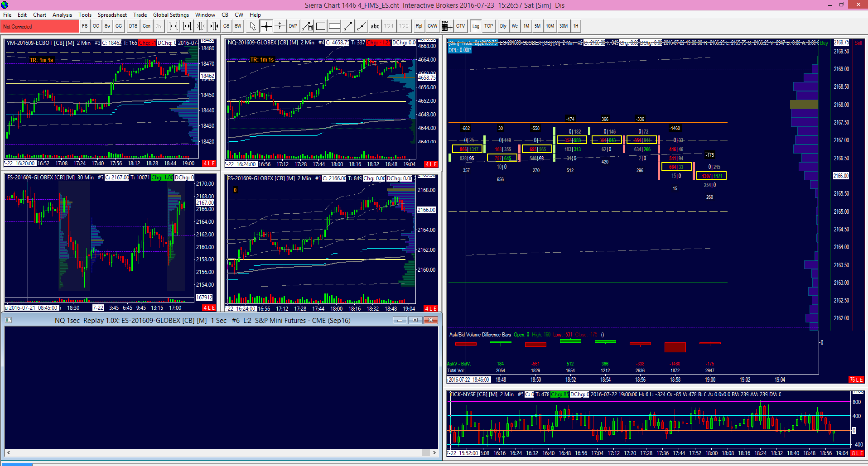Open the File menu

(x=7, y=15)
